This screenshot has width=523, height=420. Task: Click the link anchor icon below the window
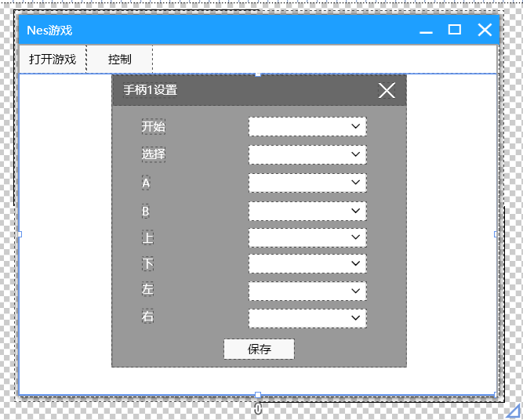coord(258,408)
